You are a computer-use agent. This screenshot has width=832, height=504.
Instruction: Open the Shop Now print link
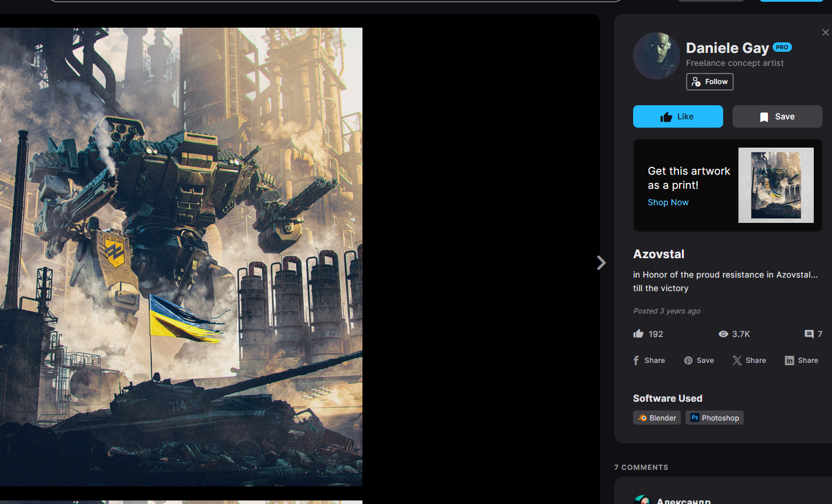668,202
